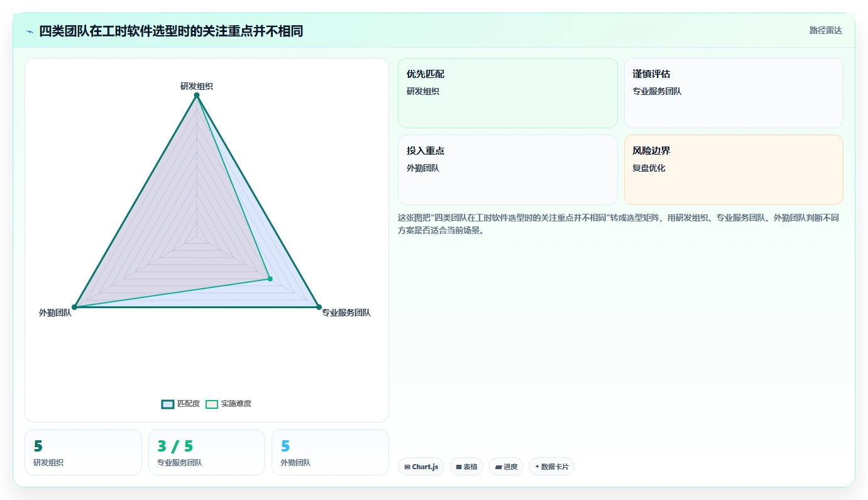The image size is (868, 500).
Task: Select the Chart.js tag chip
Action: point(421,467)
